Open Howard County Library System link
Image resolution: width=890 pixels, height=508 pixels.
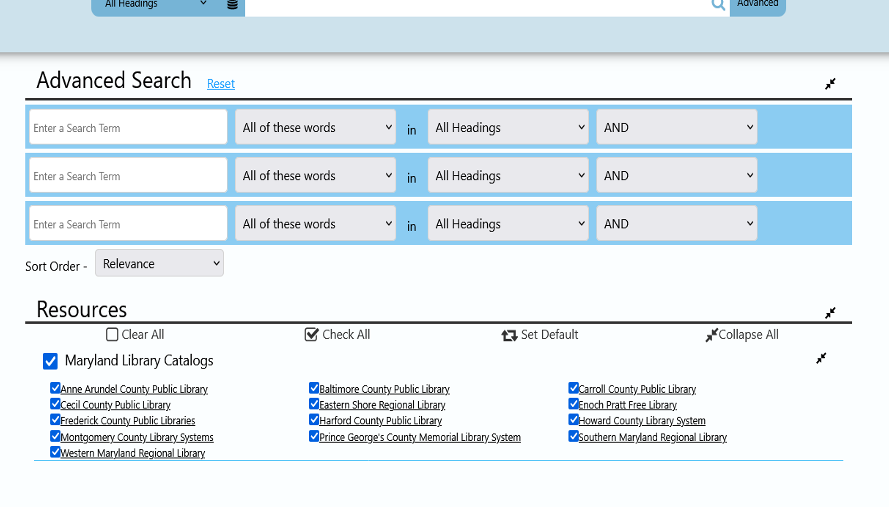click(x=642, y=421)
